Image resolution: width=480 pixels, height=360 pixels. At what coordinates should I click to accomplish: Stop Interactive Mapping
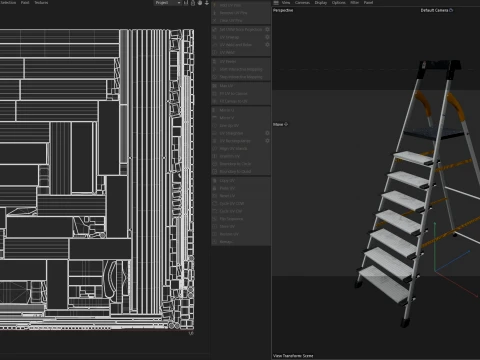point(241,77)
